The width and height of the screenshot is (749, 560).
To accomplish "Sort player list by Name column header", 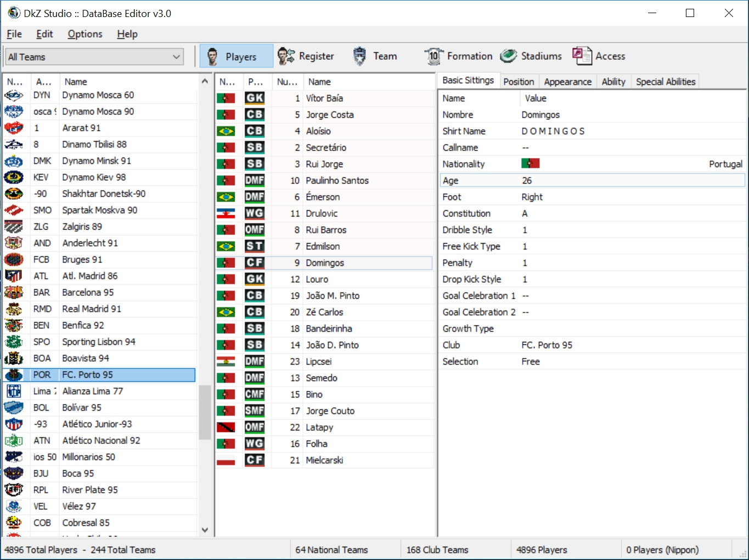I will (369, 82).
